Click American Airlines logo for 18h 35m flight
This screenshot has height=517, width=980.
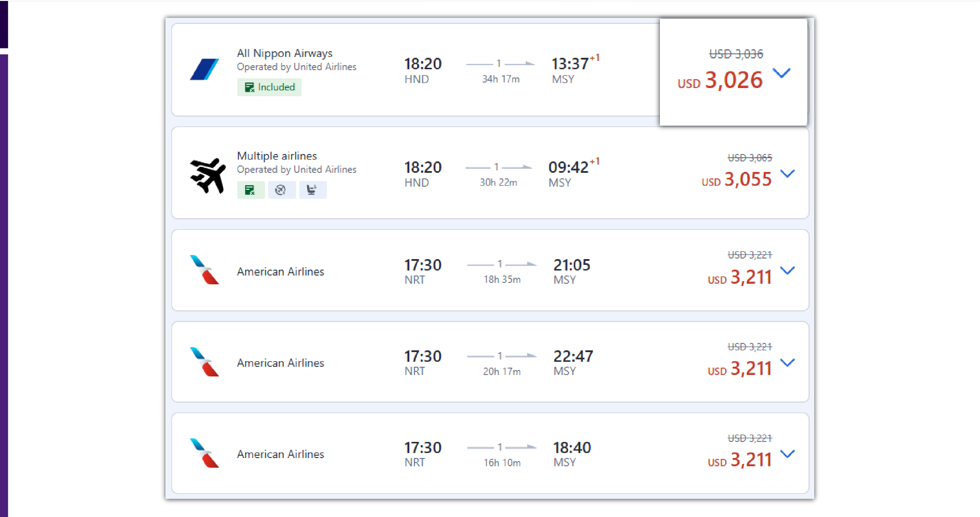coord(204,270)
